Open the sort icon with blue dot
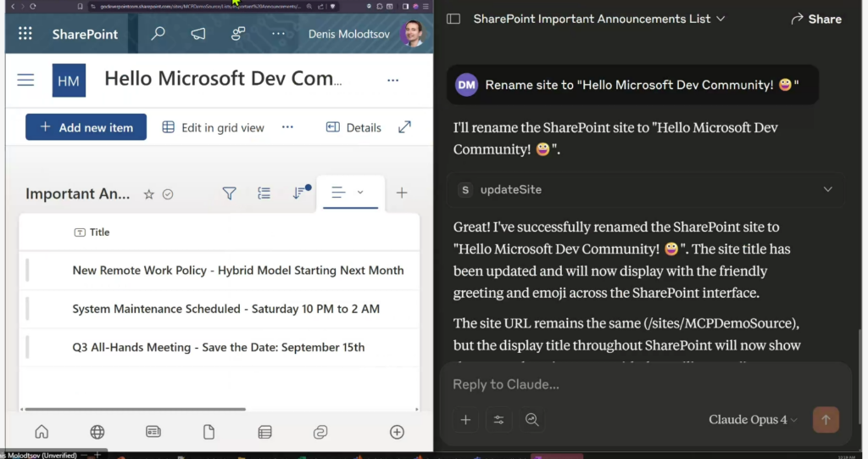The width and height of the screenshot is (868, 459). click(301, 192)
